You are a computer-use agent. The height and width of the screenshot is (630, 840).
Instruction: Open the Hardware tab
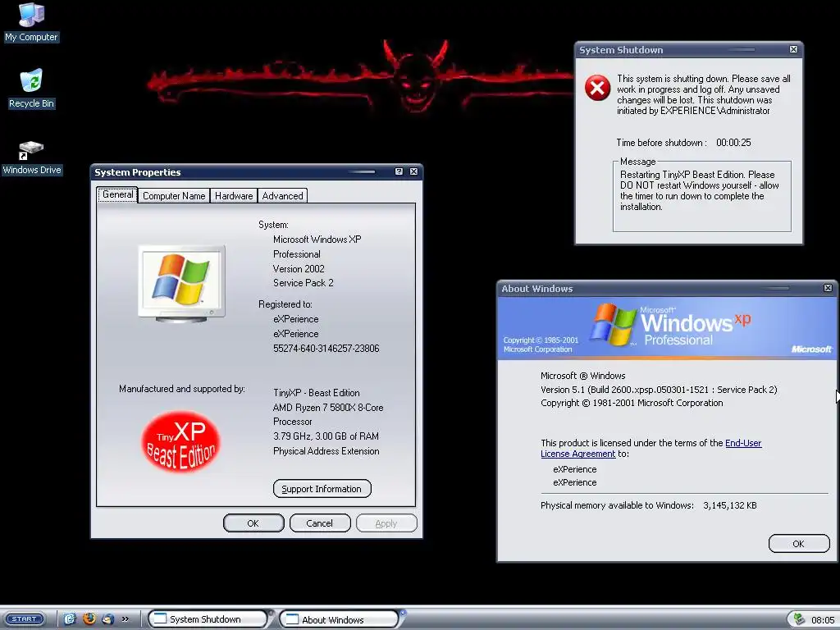pyautogui.click(x=234, y=195)
